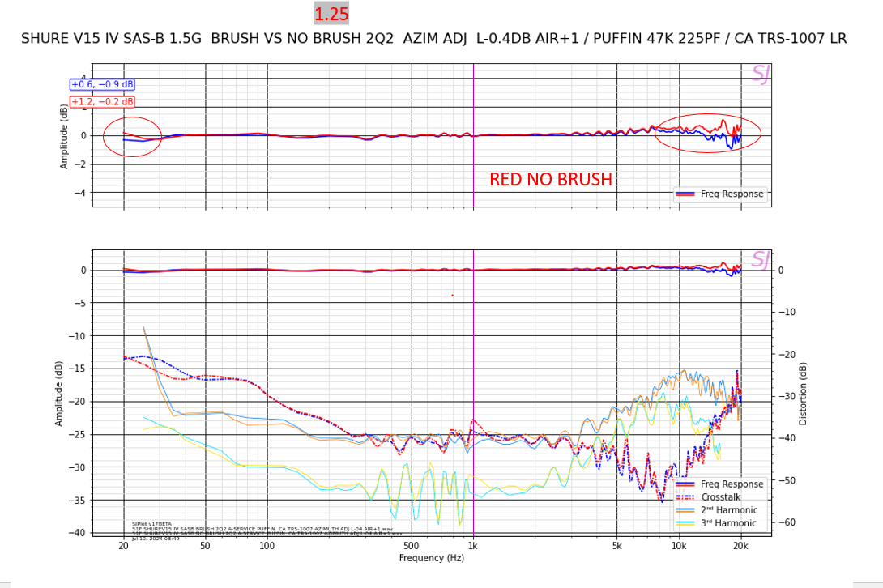Click "Freq Response" in the upper plot legend

pos(732,194)
